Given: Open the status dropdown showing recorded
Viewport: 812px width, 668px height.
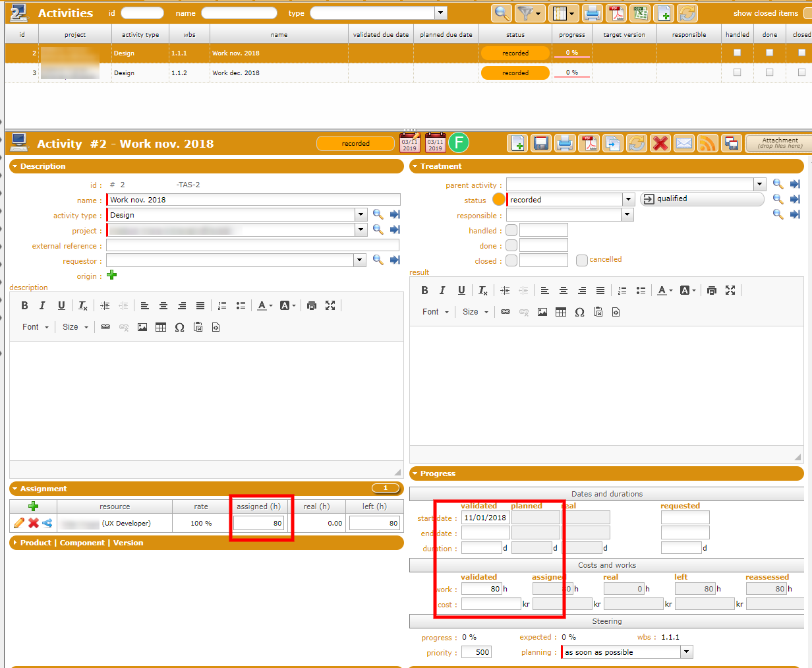Looking at the screenshot, I should [628, 199].
